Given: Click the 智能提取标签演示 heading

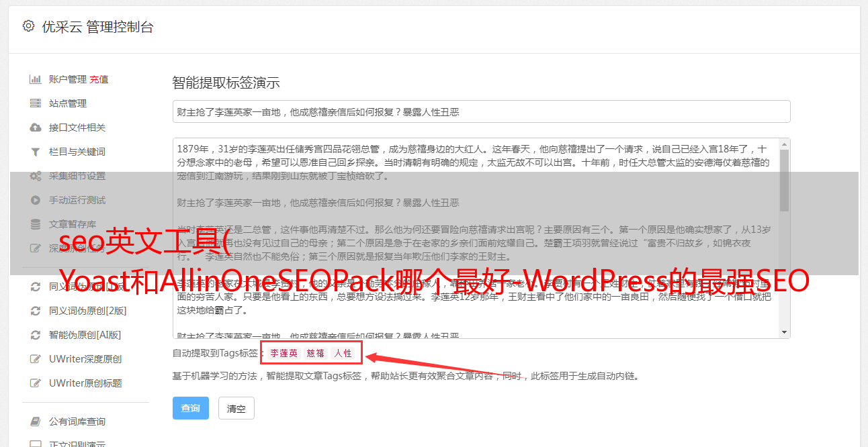Looking at the screenshot, I should (x=226, y=83).
